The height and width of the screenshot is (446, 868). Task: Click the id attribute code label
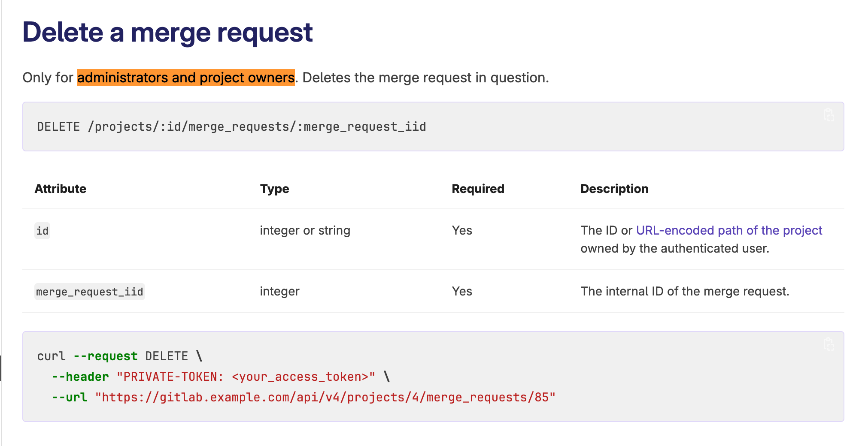coord(42,231)
